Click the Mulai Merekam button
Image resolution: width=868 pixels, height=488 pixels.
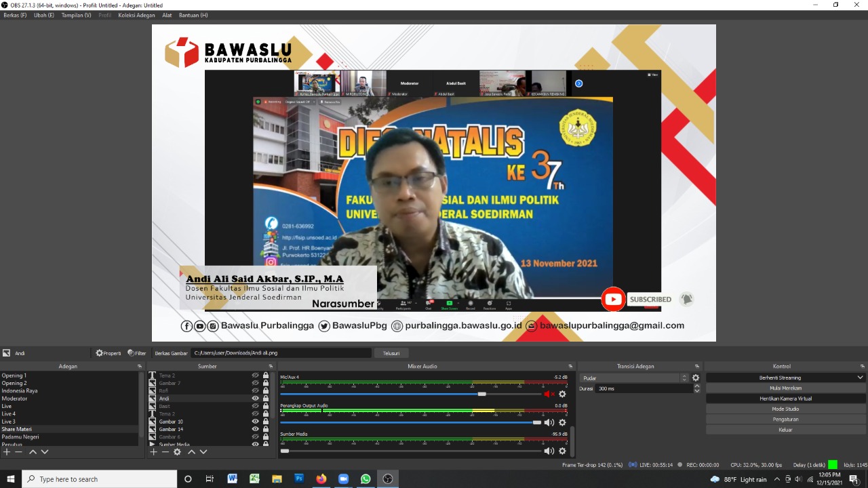tap(785, 388)
